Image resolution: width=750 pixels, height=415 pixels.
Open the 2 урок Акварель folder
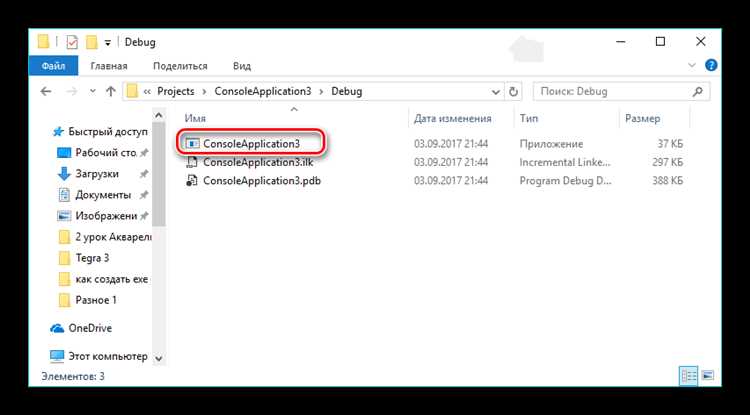click(x=113, y=237)
